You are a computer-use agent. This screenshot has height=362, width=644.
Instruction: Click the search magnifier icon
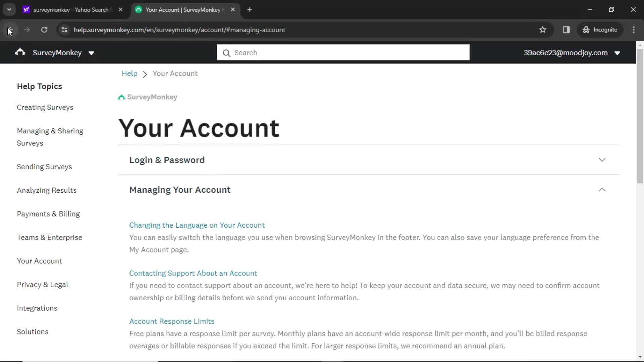(x=226, y=53)
